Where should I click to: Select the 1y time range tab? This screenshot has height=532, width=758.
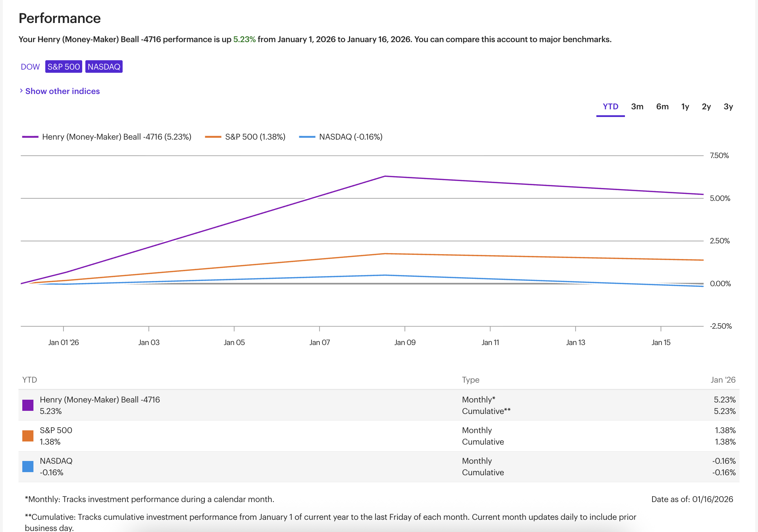[x=685, y=107]
